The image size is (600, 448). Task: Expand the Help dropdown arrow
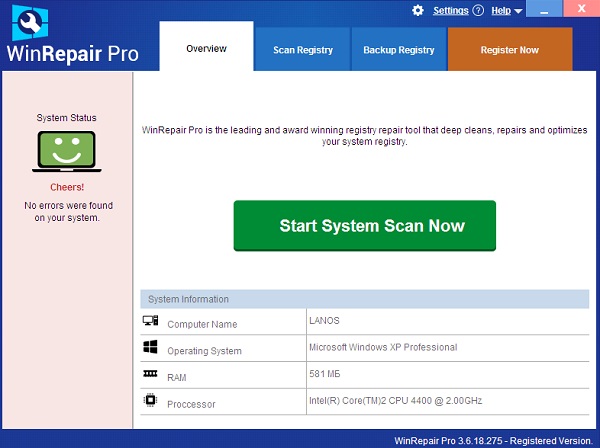coord(517,12)
